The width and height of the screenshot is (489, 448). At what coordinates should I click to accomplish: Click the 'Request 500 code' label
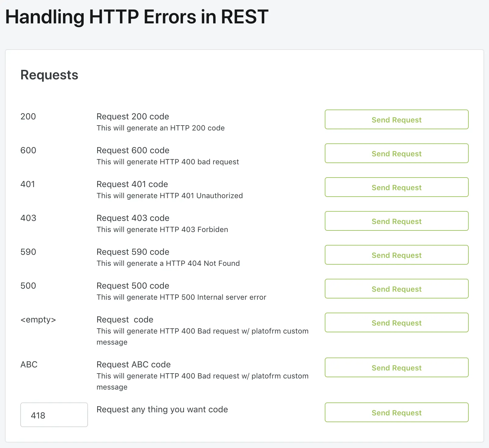[133, 286]
